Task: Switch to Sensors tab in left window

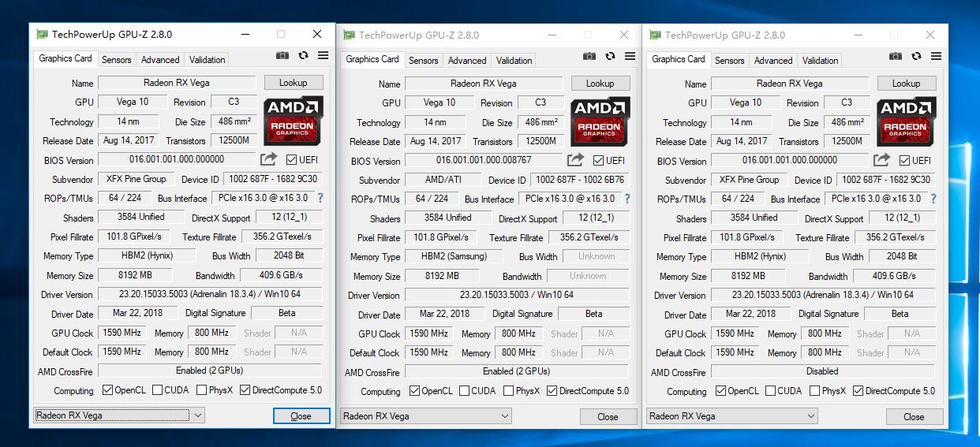Action: [x=117, y=60]
